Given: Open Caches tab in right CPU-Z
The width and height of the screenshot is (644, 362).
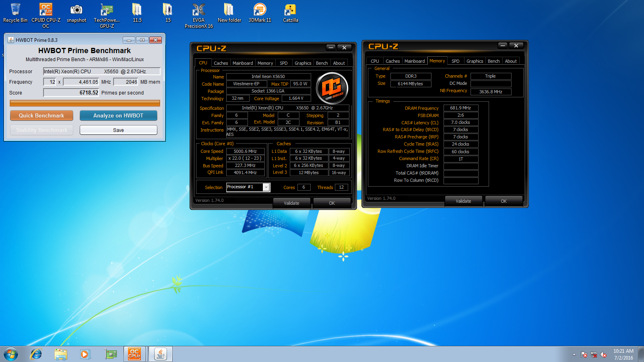Looking at the screenshot, I should click(392, 61).
